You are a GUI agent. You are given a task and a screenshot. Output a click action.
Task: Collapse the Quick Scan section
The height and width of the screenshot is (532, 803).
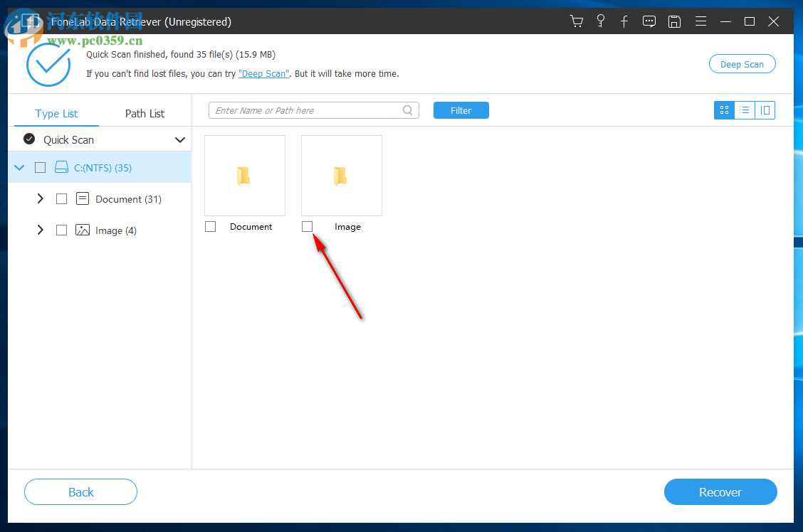[x=179, y=139]
